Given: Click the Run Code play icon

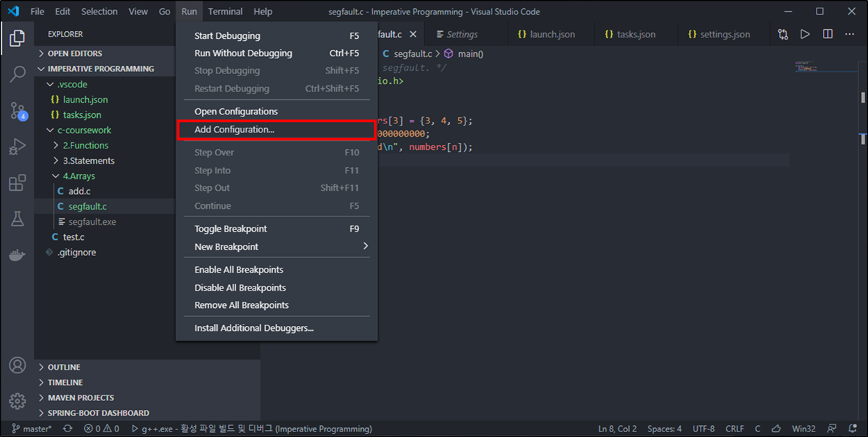Looking at the screenshot, I should pyautogui.click(x=805, y=34).
